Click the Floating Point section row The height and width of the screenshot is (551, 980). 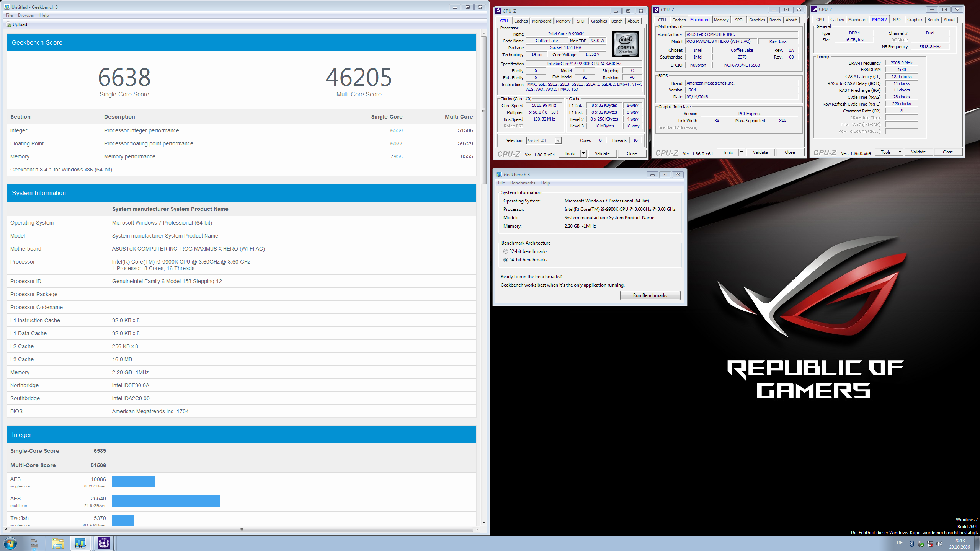coord(242,143)
